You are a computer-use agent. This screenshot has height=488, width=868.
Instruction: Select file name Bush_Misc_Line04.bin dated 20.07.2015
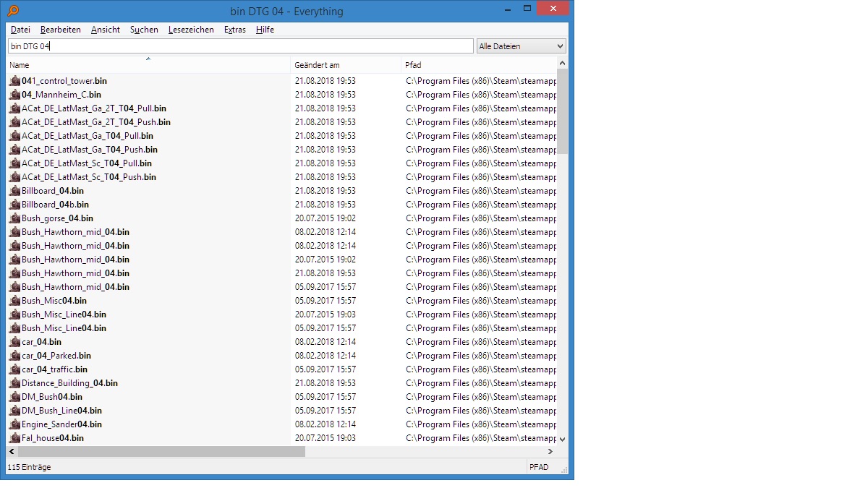pos(64,314)
